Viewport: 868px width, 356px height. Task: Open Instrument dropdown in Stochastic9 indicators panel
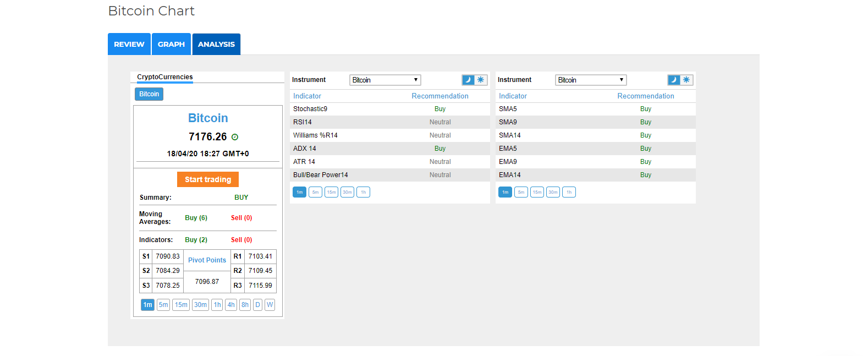point(385,80)
